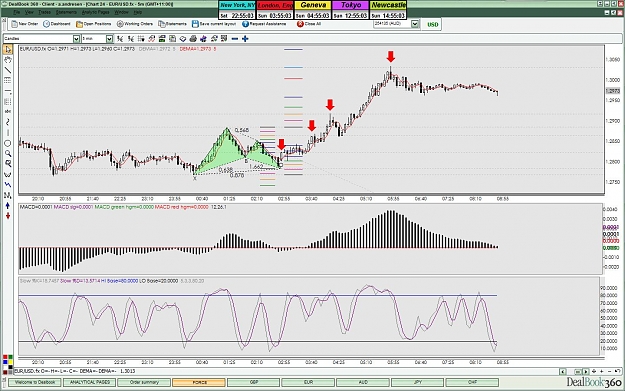Viewport: 625px width, 391px height.
Task: Open the Dashboard
Action: (x=57, y=24)
